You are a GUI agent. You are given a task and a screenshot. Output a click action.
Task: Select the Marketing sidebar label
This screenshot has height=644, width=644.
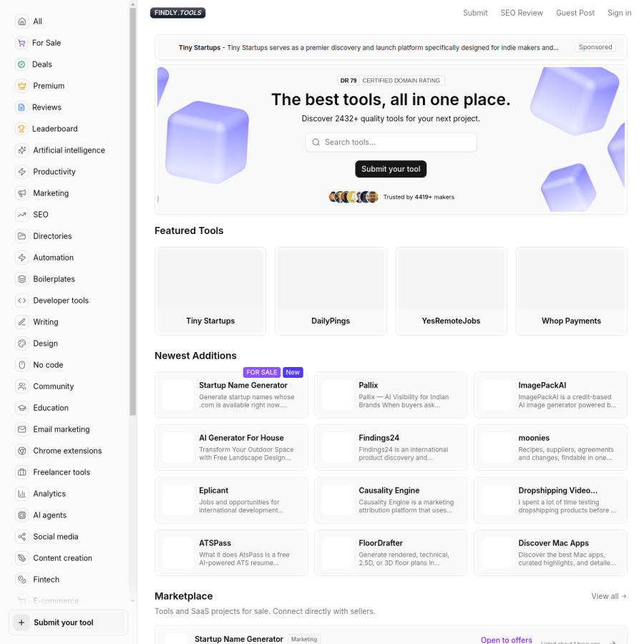(x=51, y=193)
